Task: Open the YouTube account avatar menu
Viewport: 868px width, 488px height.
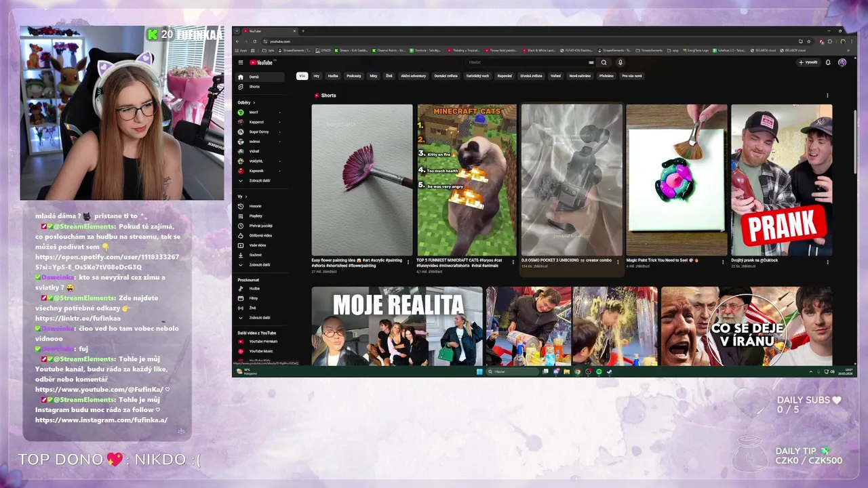Action: coord(842,62)
